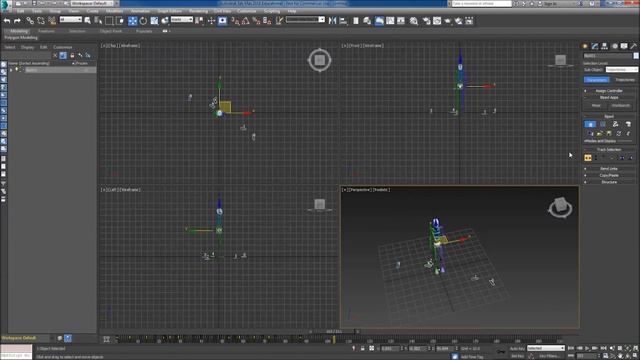Open the Rendered Frame Window icon
The image size is (640, 360).
(437, 21)
